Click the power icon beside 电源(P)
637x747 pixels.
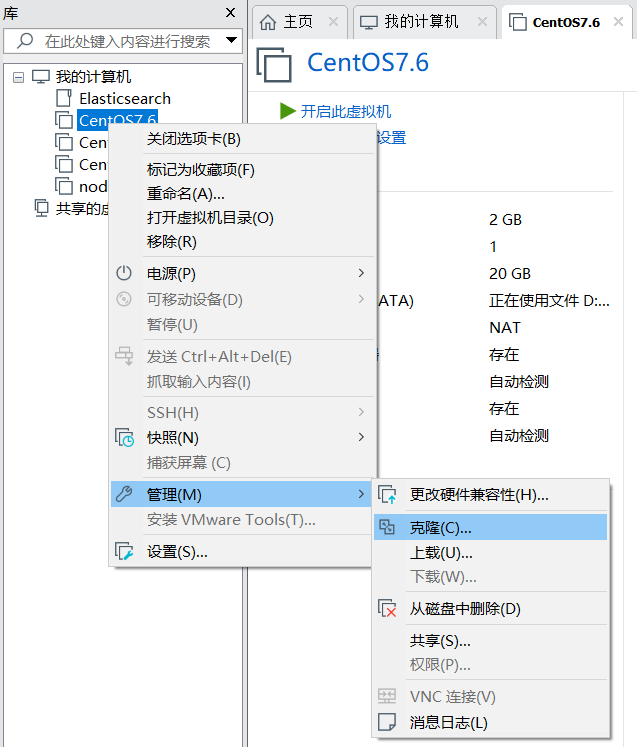click(x=124, y=273)
